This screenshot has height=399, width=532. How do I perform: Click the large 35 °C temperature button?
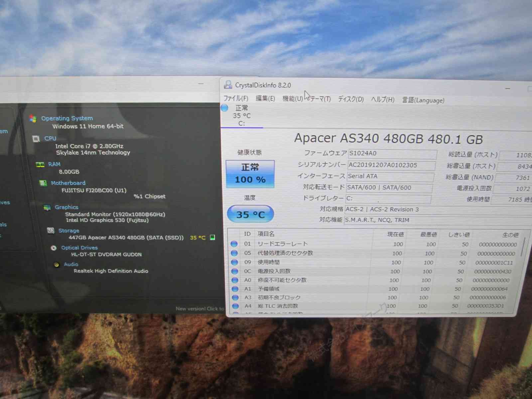click(250, 214)
